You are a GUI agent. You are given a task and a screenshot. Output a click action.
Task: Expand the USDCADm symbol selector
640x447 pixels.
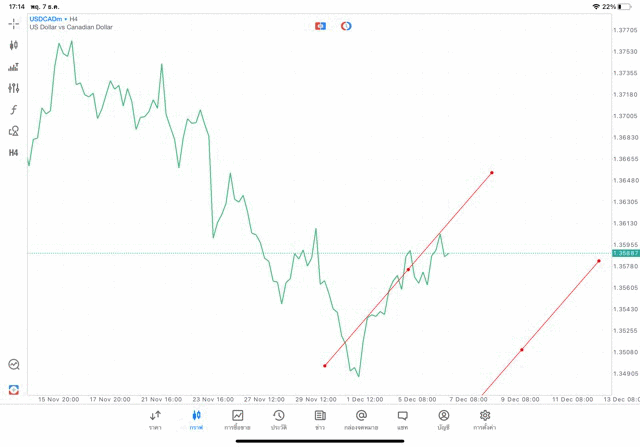pos(46,19)
